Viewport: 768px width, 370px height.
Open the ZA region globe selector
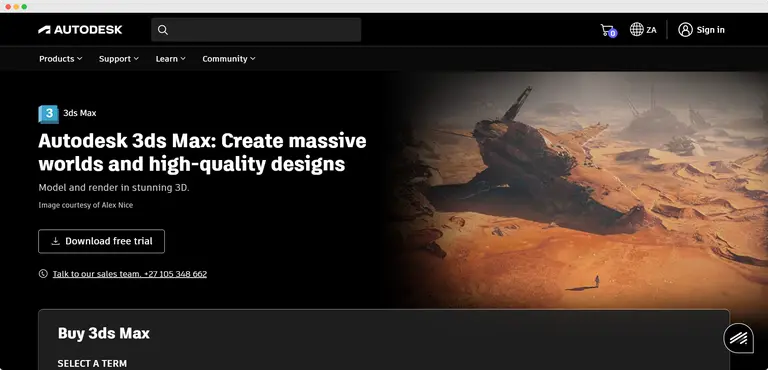[x=643, y=29]
